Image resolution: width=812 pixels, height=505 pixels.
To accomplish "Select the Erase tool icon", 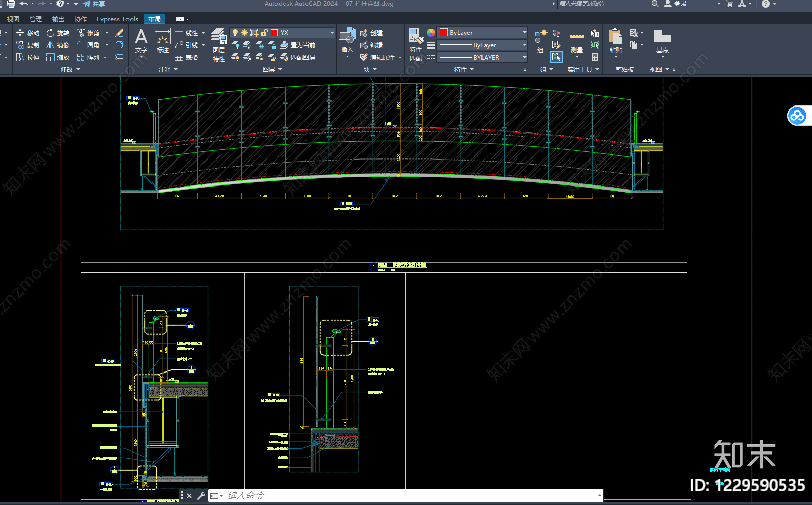I will [119, 33].
